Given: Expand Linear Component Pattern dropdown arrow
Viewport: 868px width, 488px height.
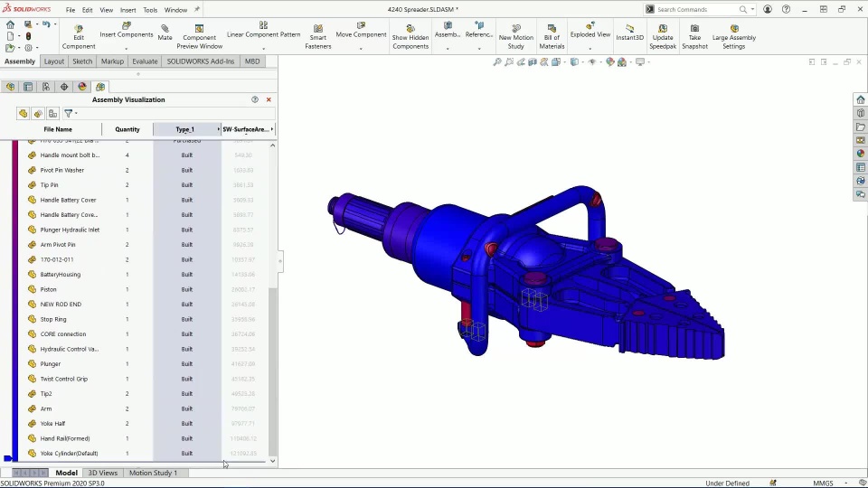Looking at the screenshot, I should click(x=263, y=49).
